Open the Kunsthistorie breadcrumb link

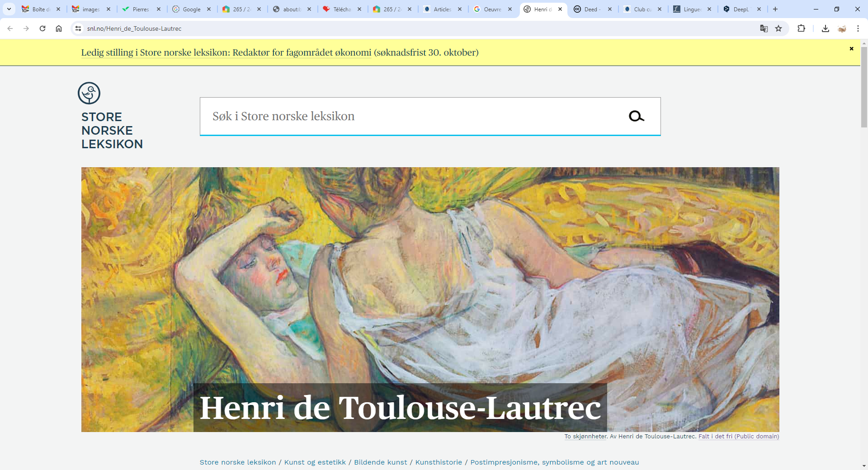pyautogui.click(x=439, y=462)
